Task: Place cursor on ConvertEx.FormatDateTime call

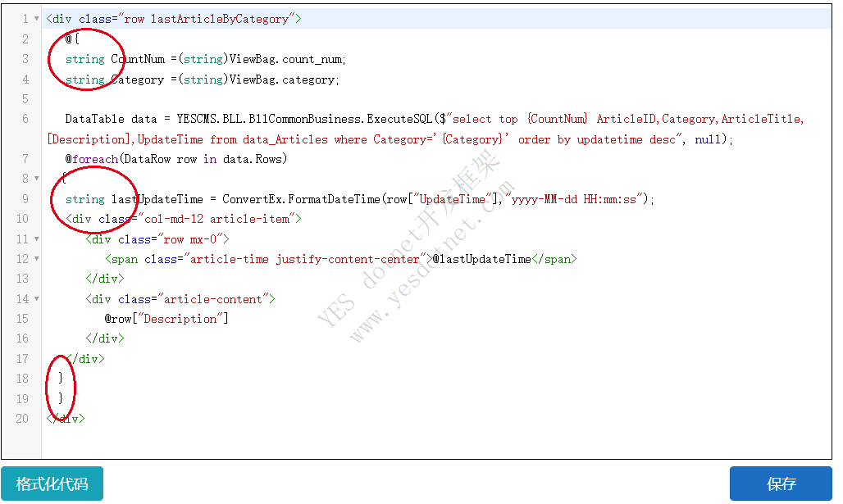Action: [x=312, y=199]
